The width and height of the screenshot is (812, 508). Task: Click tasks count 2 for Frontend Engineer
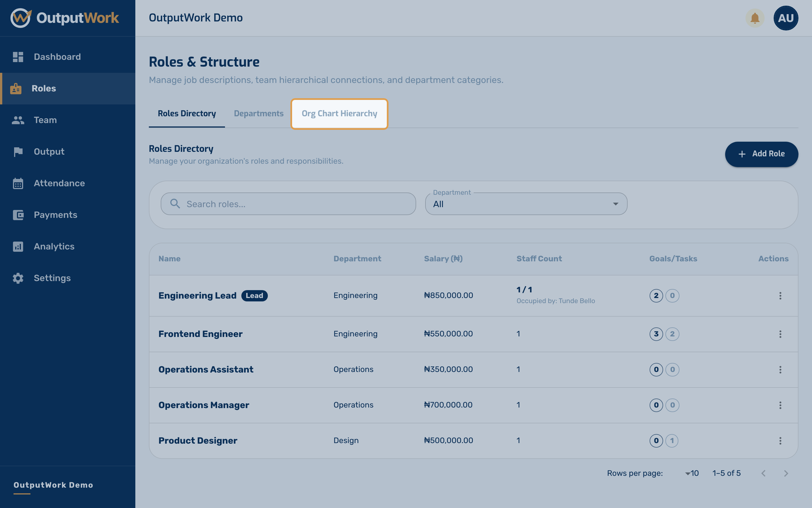point(672,334)
